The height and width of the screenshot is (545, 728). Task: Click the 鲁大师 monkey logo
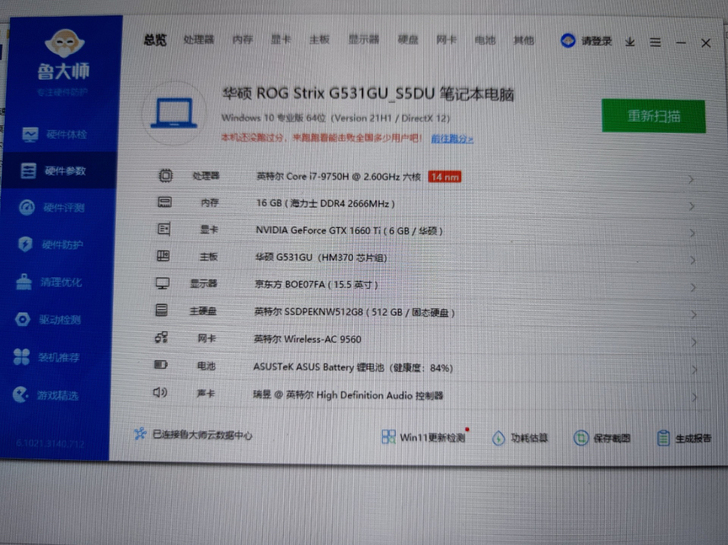point(65,45)
